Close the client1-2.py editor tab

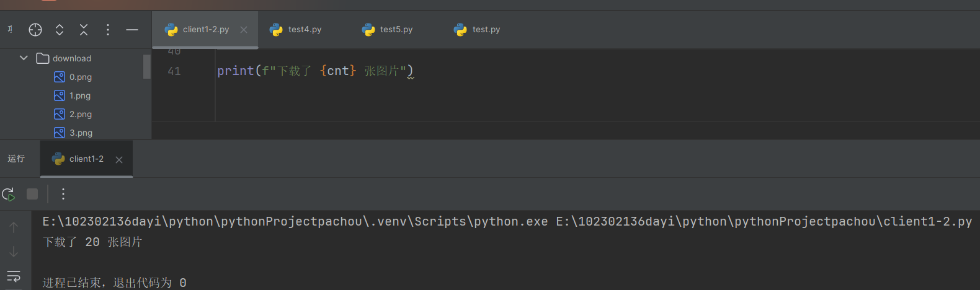pos(244,30)
